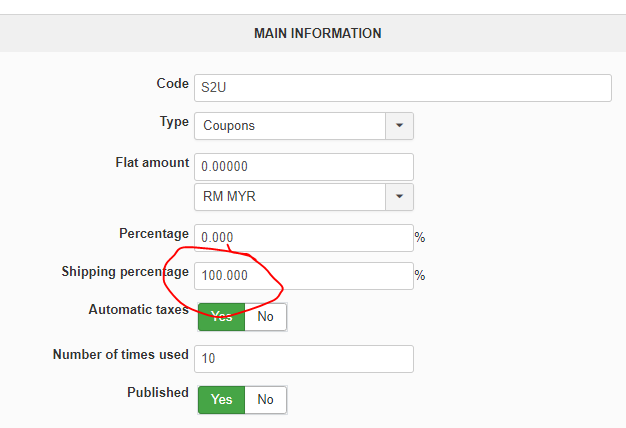The height and width of the screenshot is (428, 626).
Task: Click the Main Information section header
Action: pos(317,33)
